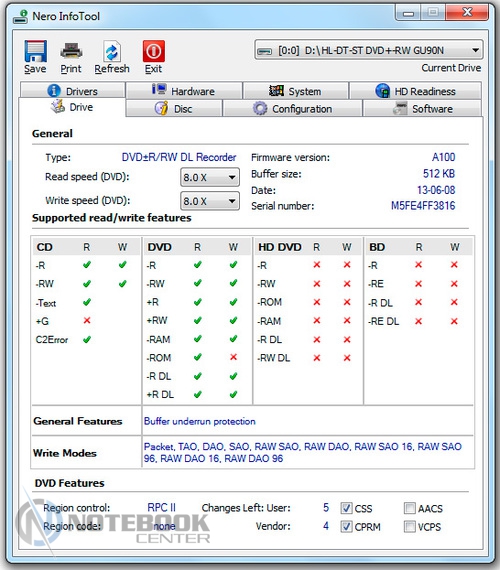Image resolution: width=500 pixels, height=570 pixels.
Task: Click the Region code none value
Action: click(x=164, y=526)
